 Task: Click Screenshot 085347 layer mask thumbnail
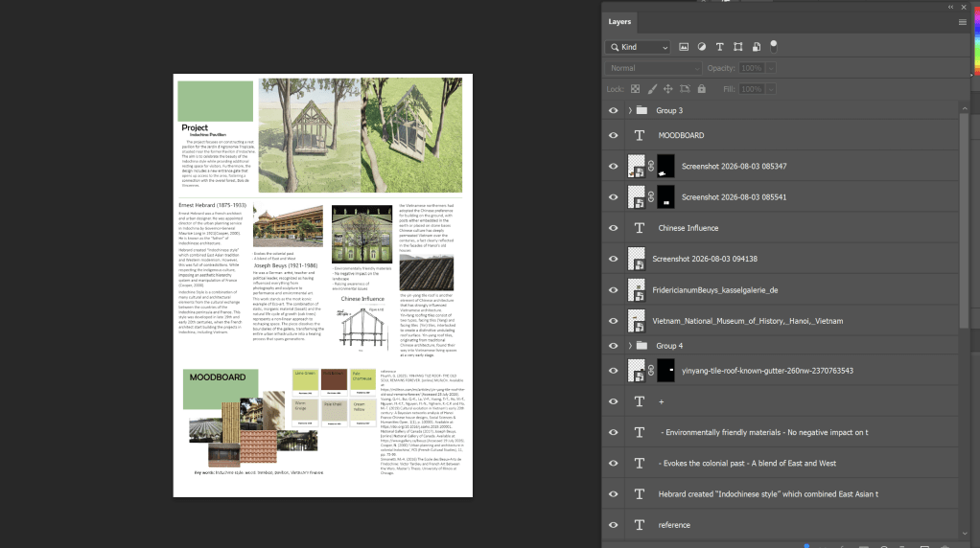tap(665, 166)
